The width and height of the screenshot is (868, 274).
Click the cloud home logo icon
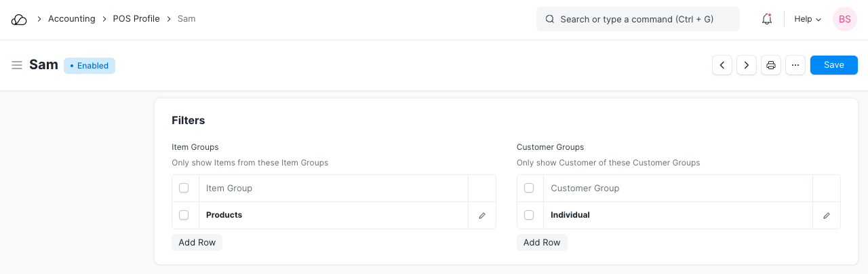coord(19,20)
